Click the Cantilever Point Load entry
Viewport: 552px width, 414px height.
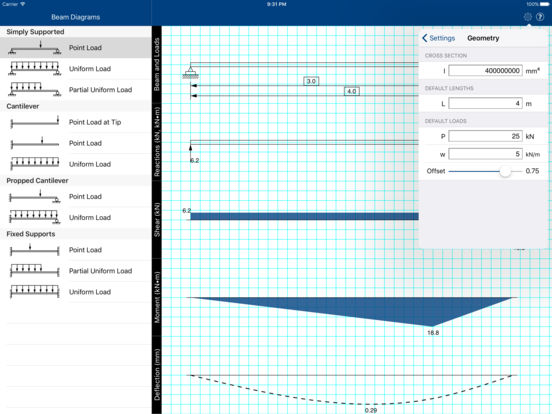tap(76, 143)
